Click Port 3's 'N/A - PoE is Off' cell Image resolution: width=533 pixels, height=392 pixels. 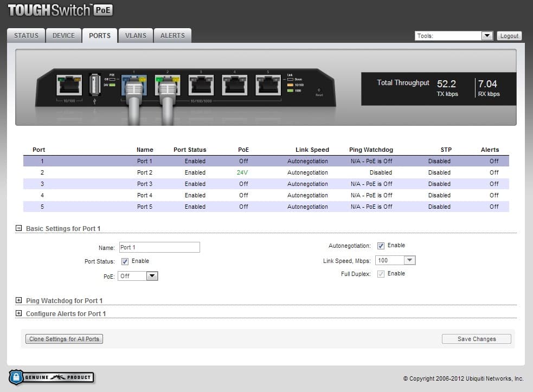[371, 184]
